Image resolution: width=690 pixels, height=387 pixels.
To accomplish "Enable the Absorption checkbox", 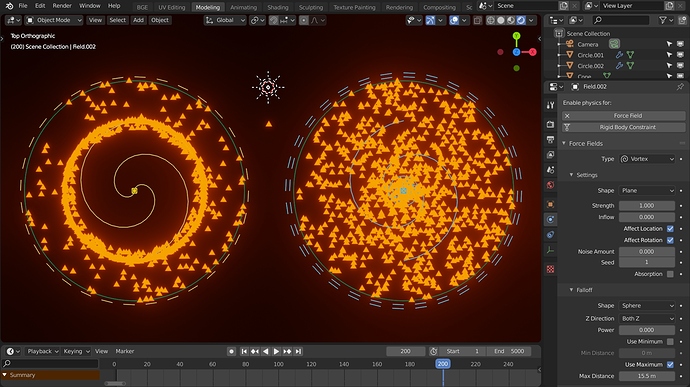I will click(x=670, y=274).
